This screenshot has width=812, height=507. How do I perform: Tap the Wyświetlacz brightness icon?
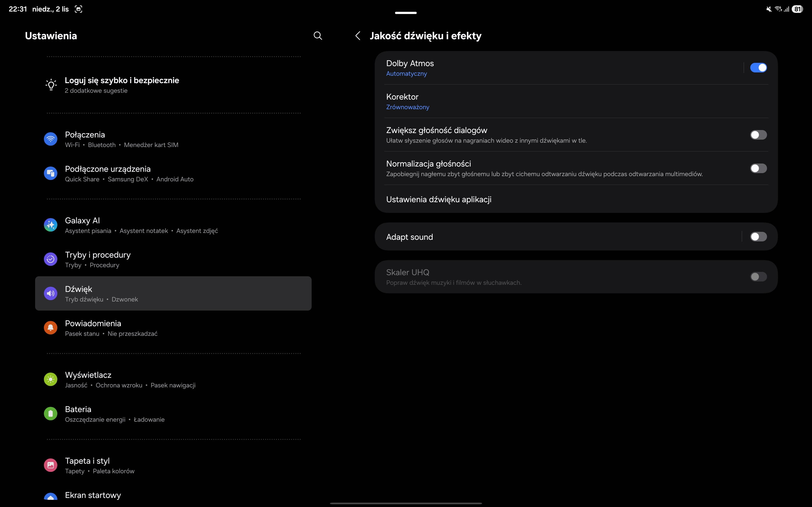point(51,379)
